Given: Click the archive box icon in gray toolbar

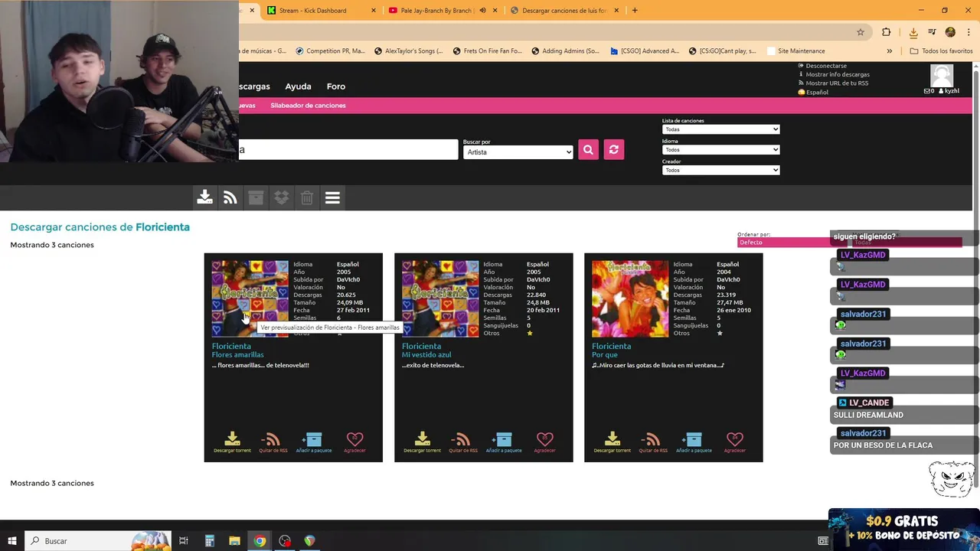Looking at the screenshot, I should 256,197.
